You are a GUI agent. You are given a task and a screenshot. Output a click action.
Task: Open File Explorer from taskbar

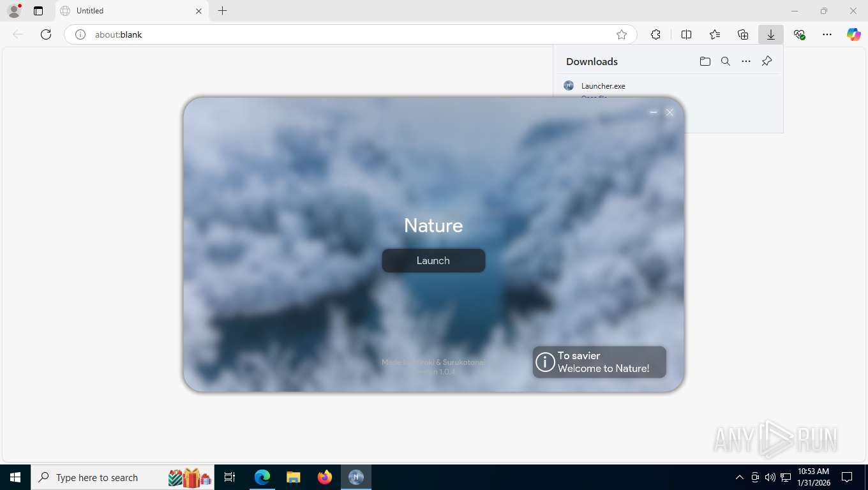293,477
